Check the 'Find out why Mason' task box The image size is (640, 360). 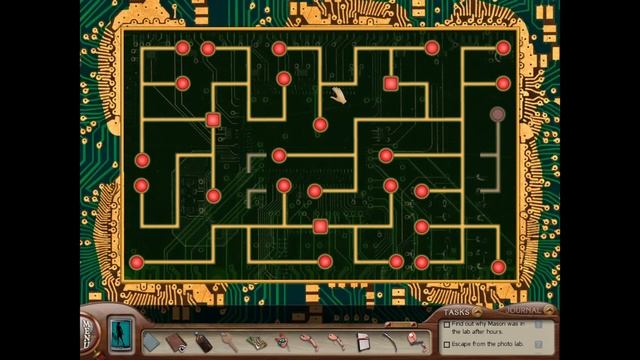pos(447,324)
